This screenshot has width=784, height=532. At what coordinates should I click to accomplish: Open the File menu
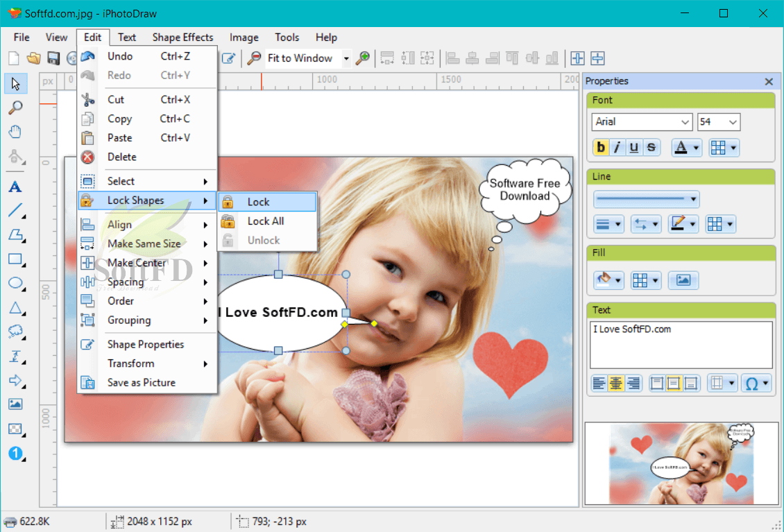tap(22, 37)
